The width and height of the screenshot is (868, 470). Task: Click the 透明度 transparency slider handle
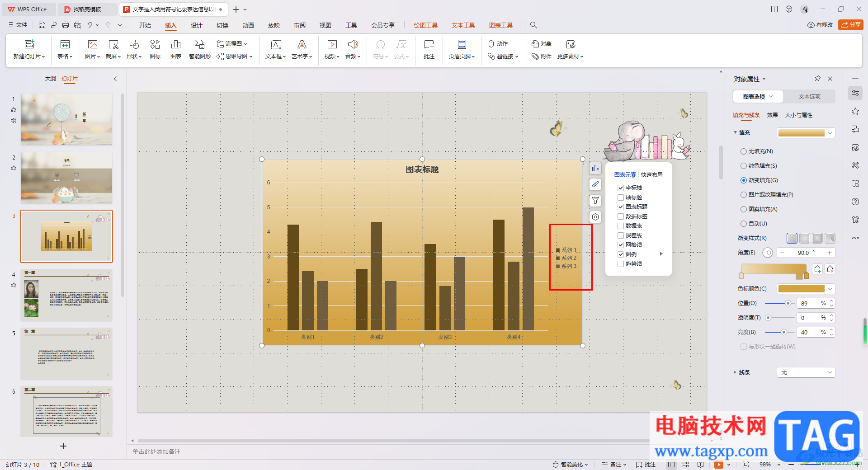point(768,318)
